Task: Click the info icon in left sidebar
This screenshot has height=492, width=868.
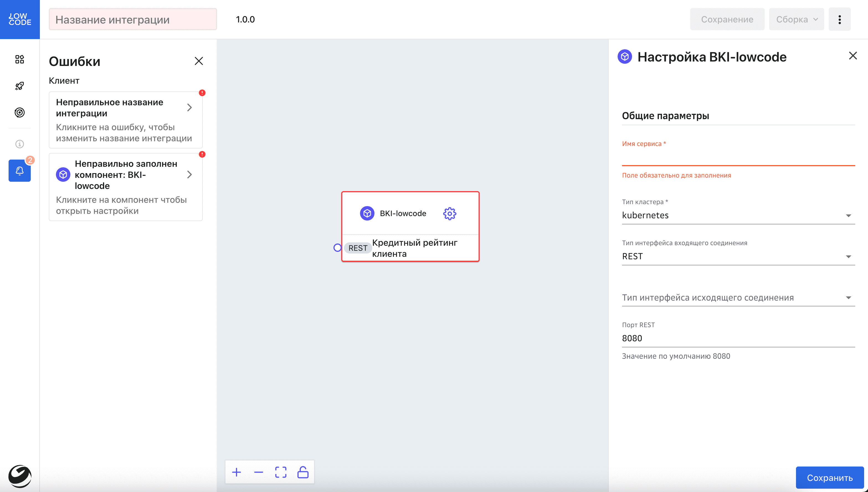Action: pos(20,144)
